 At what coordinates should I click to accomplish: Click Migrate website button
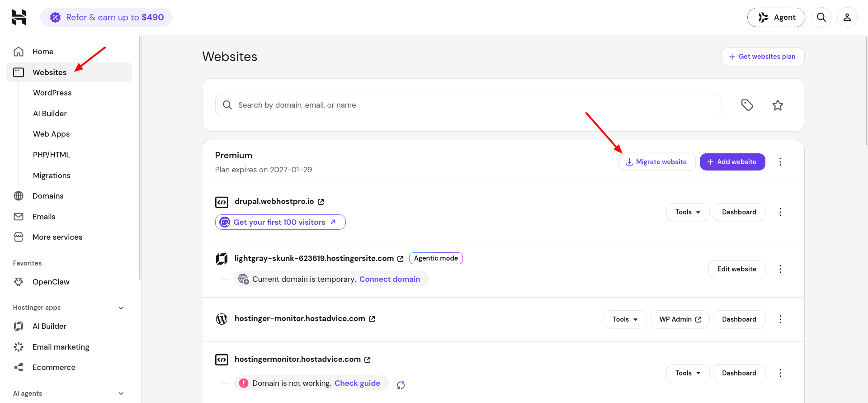[x=657, y=162]
